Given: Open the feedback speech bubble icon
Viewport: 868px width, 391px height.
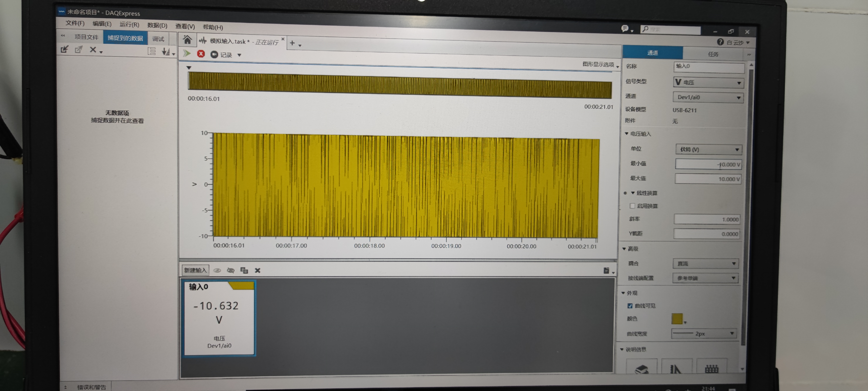Looking at the screenshot, I should [625, 29].
